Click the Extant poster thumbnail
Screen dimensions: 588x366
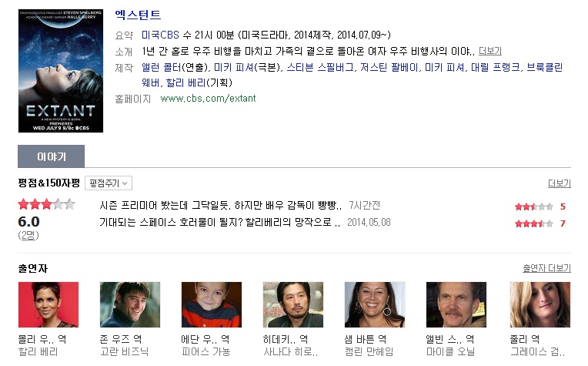(x=61, y=71)
